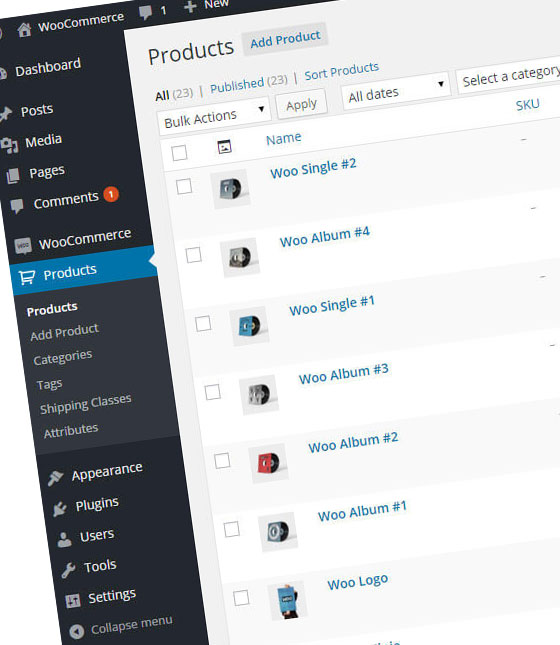Filter by Published (23) link
The width and height of the screenshot is (560, 645).
[x=249, y=84]
